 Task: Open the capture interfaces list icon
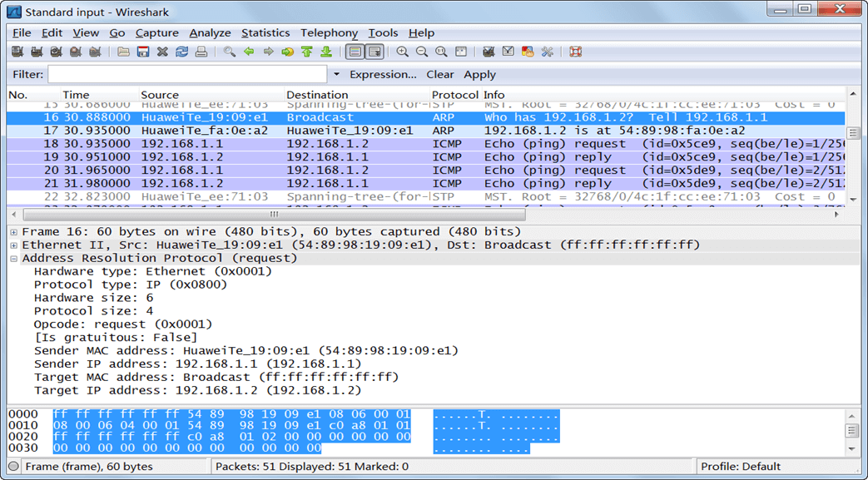coord(17,52)
